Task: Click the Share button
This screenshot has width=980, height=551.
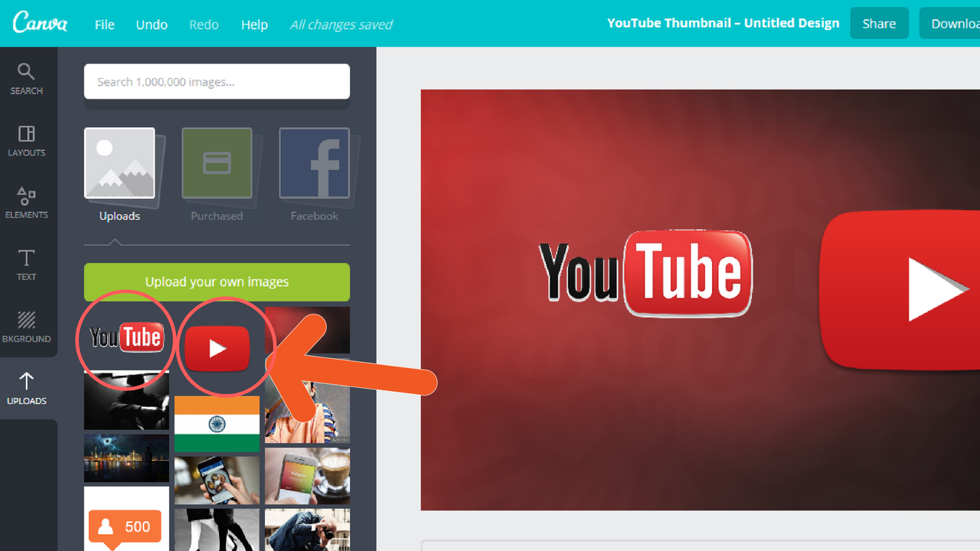Action: tap(879, 24)
